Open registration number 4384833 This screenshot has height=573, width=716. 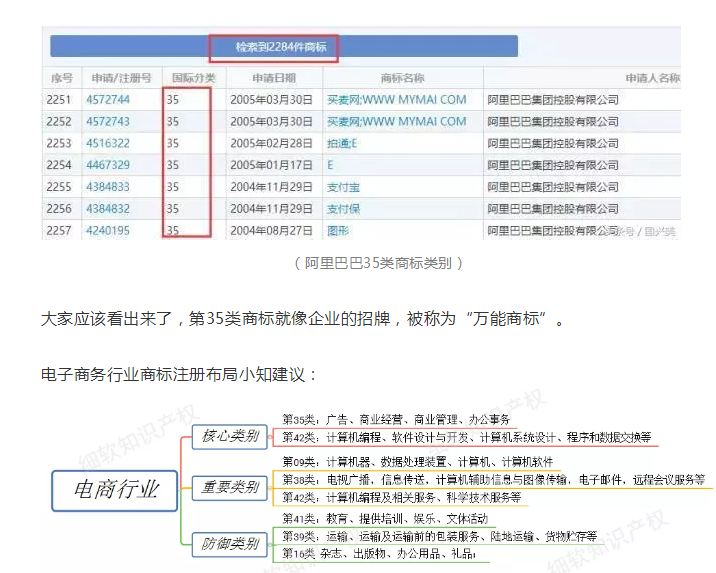point(107,187)
